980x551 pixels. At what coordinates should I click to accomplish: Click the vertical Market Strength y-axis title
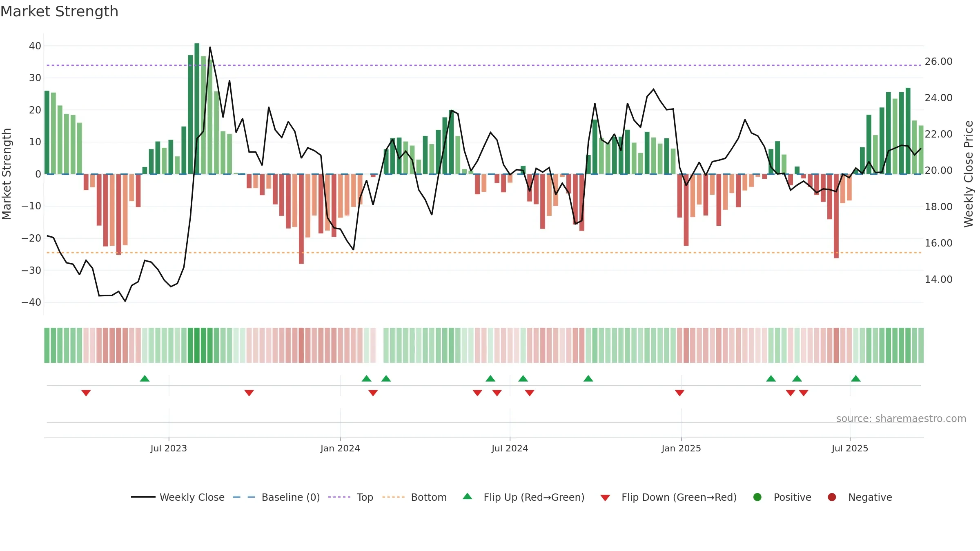point(7,174)
